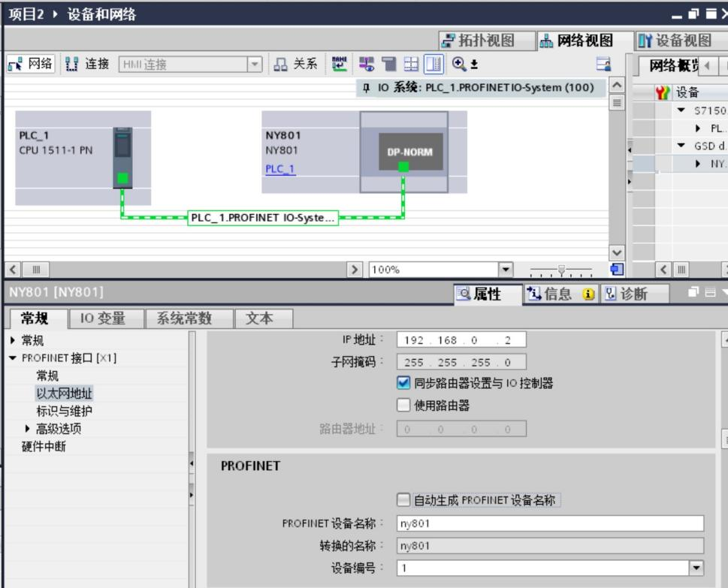Select the DP-NORM module of NY801
Image resolution: width=728 pixels, height=588 pixels.
(x=410, y=152)
